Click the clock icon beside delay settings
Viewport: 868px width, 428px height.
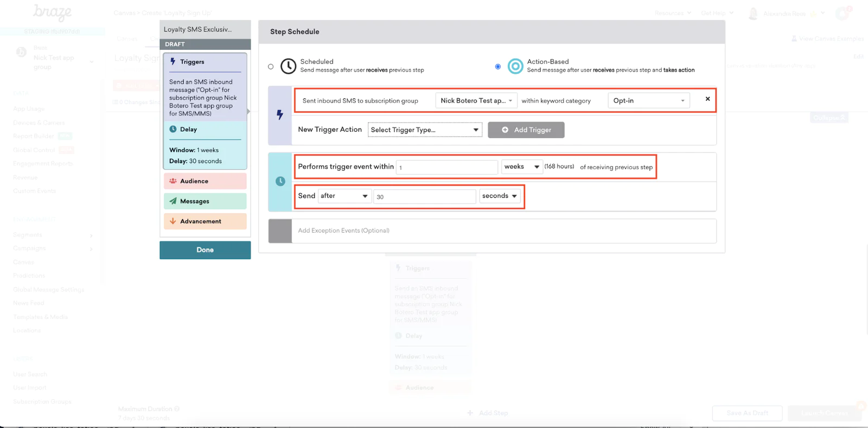pyautogui.click(x=280, y=181)
